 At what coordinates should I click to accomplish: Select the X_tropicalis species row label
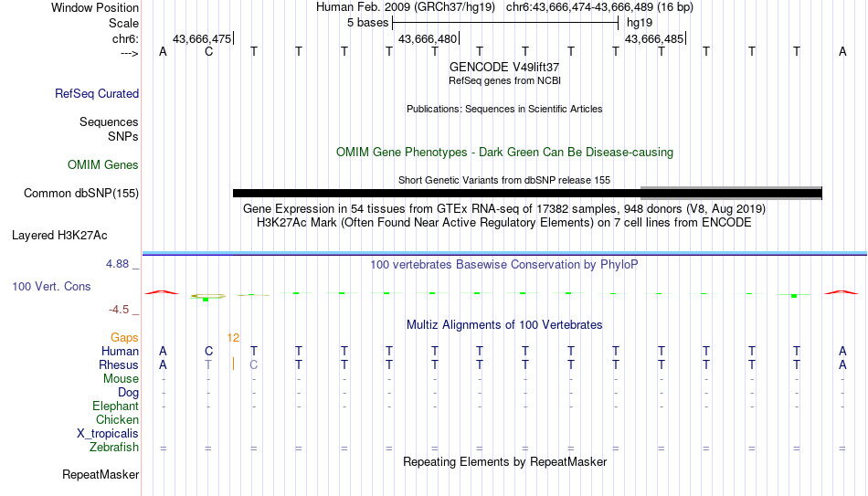(108, 434)
